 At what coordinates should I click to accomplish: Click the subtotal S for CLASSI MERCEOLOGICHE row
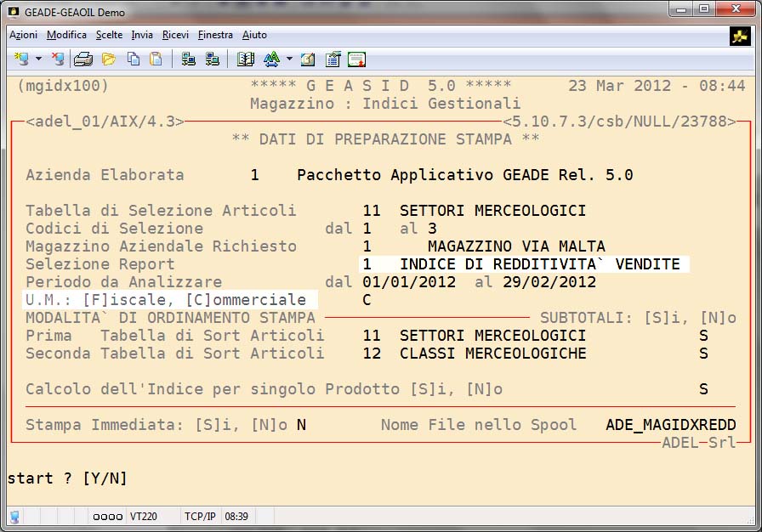tap(703, 354)
